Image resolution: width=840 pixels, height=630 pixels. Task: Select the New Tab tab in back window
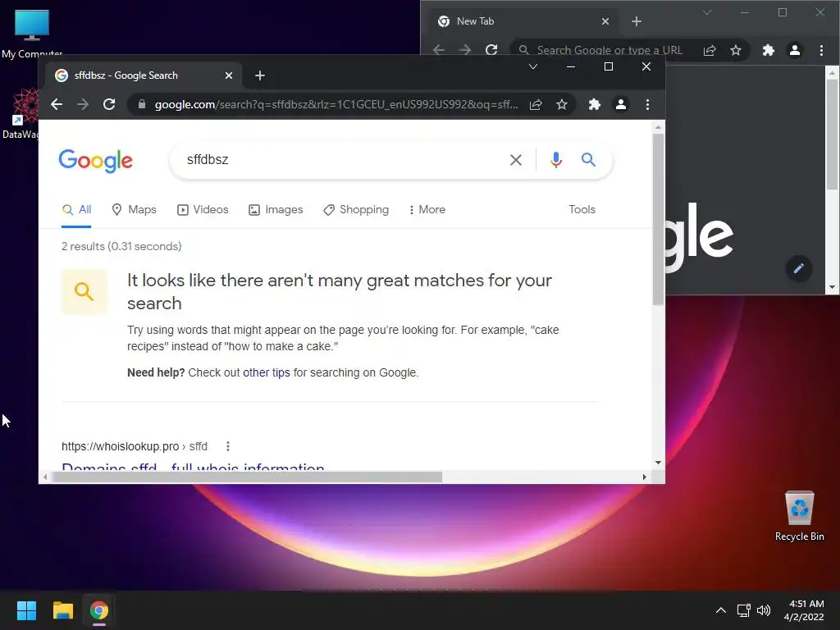pos(524,21)
